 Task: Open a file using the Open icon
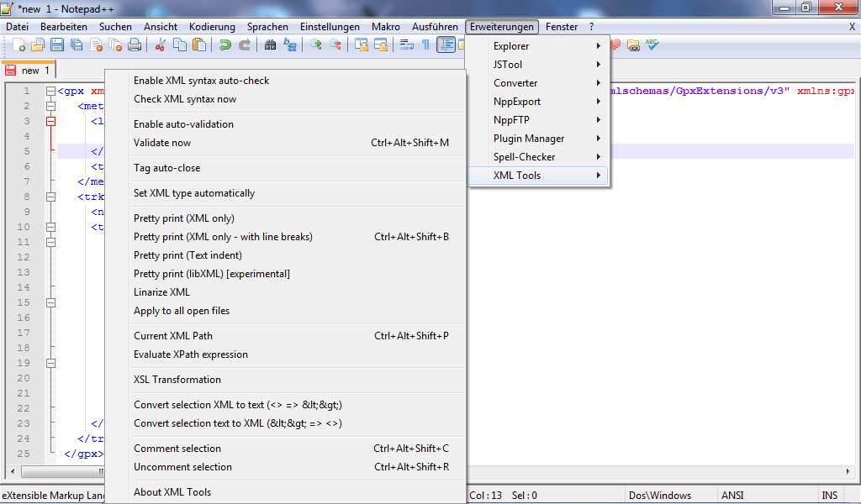click(x=39, y=44)
